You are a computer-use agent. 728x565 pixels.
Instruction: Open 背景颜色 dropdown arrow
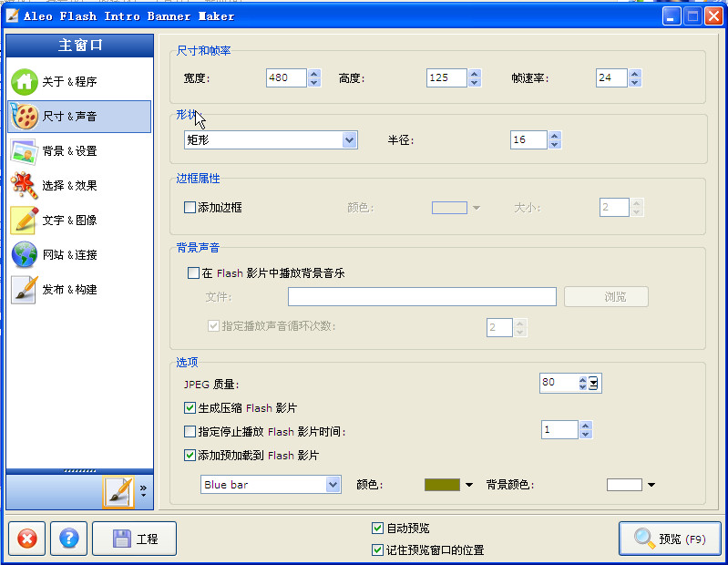point(651,485)
